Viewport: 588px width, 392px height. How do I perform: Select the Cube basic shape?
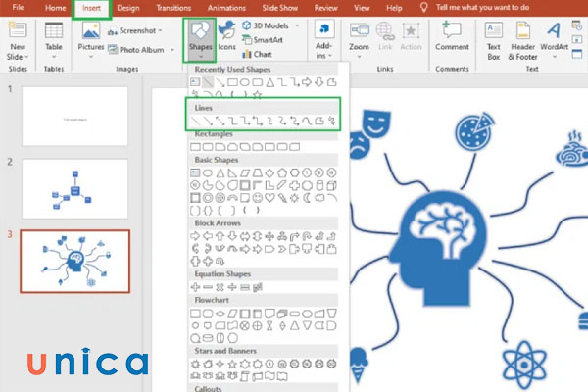(x=331, y=185)
